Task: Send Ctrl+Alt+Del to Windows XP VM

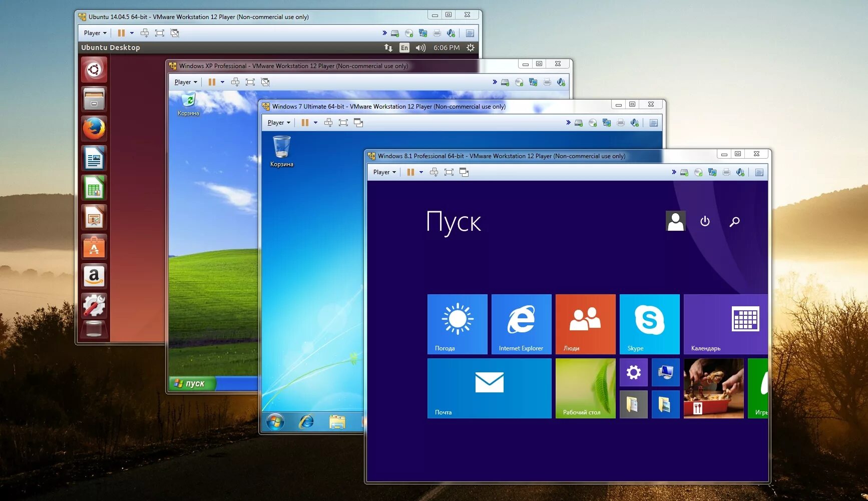Action: pos(235,82)
